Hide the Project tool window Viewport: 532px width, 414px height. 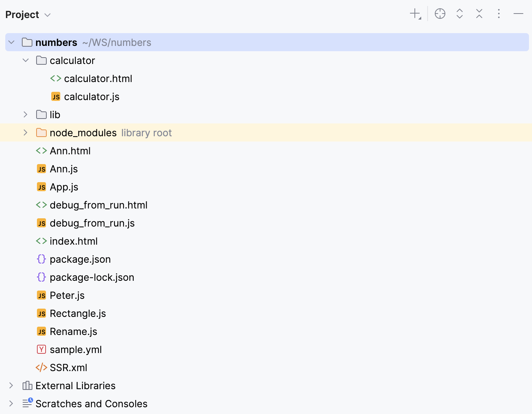(518, 14)
